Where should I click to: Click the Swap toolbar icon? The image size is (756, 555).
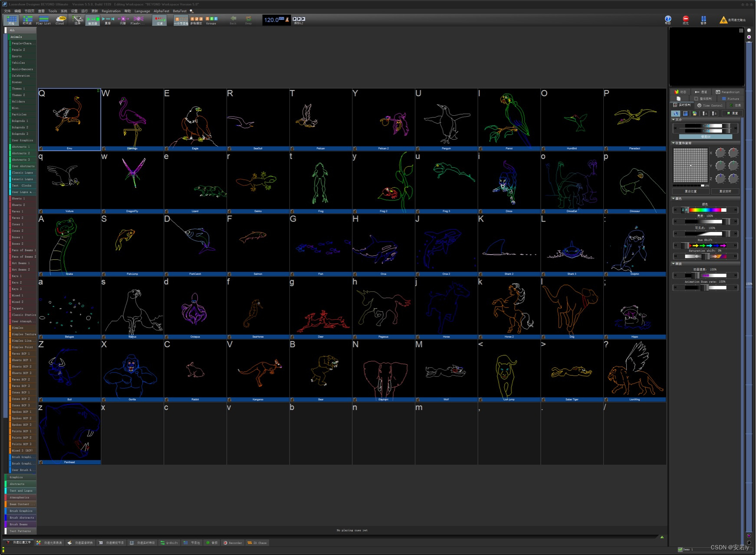[248, 20]
